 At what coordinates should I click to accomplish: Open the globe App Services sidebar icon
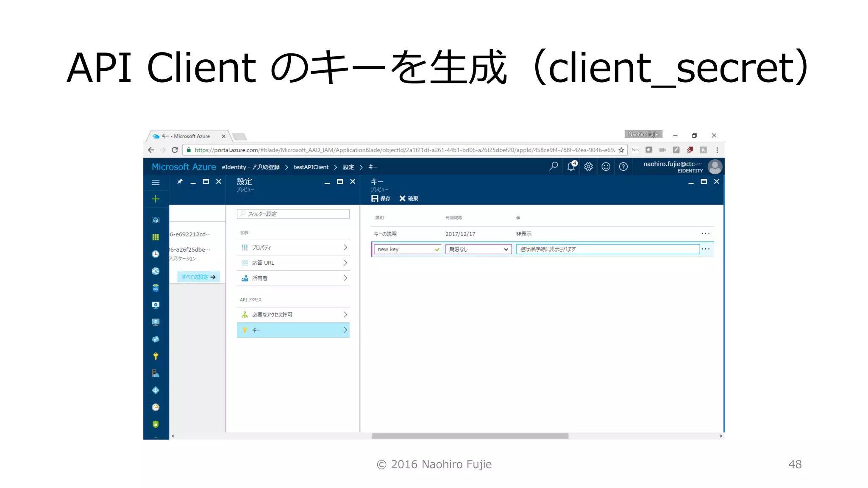tap(156, 271)
